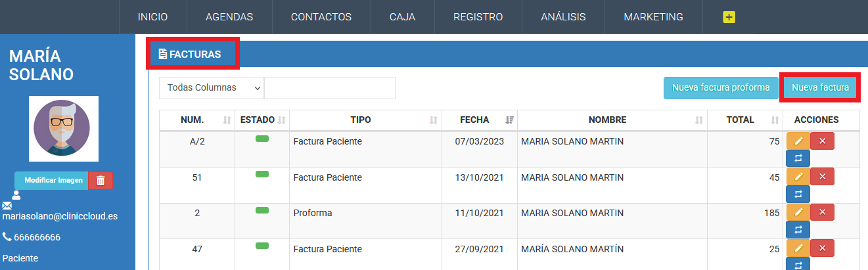Image resolution: width=868 pixels, height=270 pixels.
Task: Open the CAJA menu
Action: [402, 17]
